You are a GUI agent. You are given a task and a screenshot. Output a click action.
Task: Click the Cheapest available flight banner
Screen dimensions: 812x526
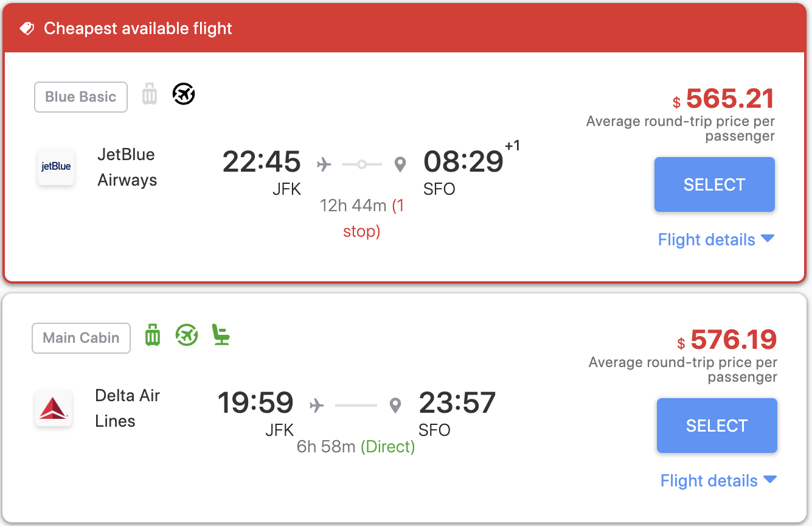[406, 29]
